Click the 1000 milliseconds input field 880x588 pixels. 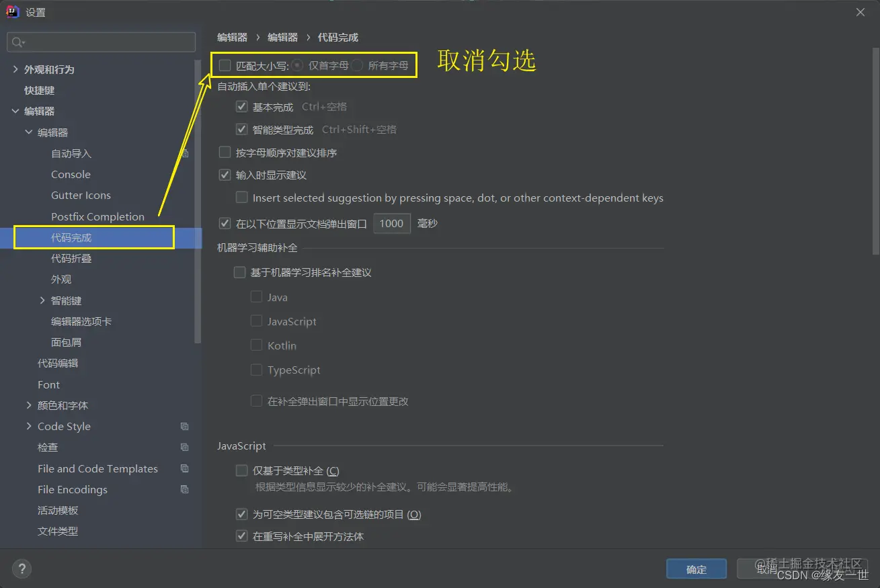[392, 223]
